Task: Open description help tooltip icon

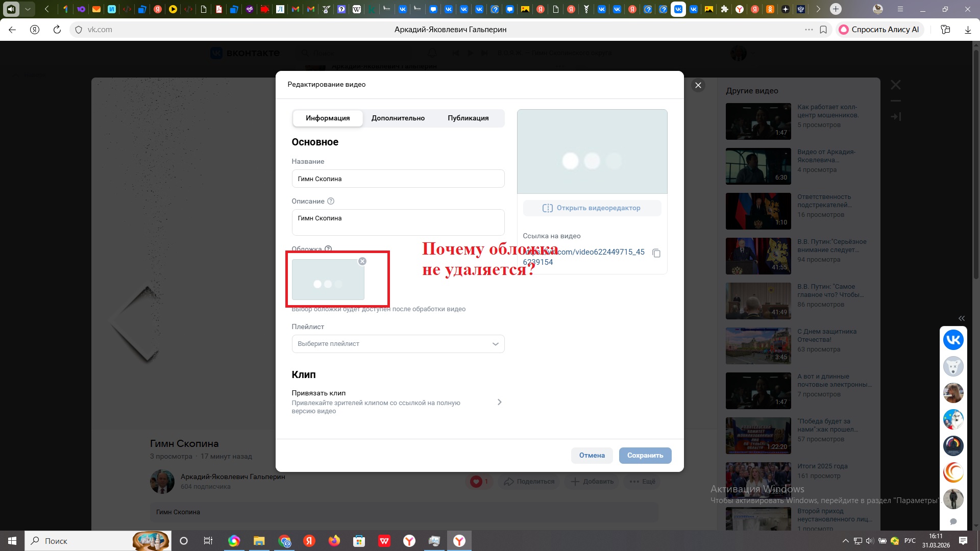Action: [x=331, y=201]
